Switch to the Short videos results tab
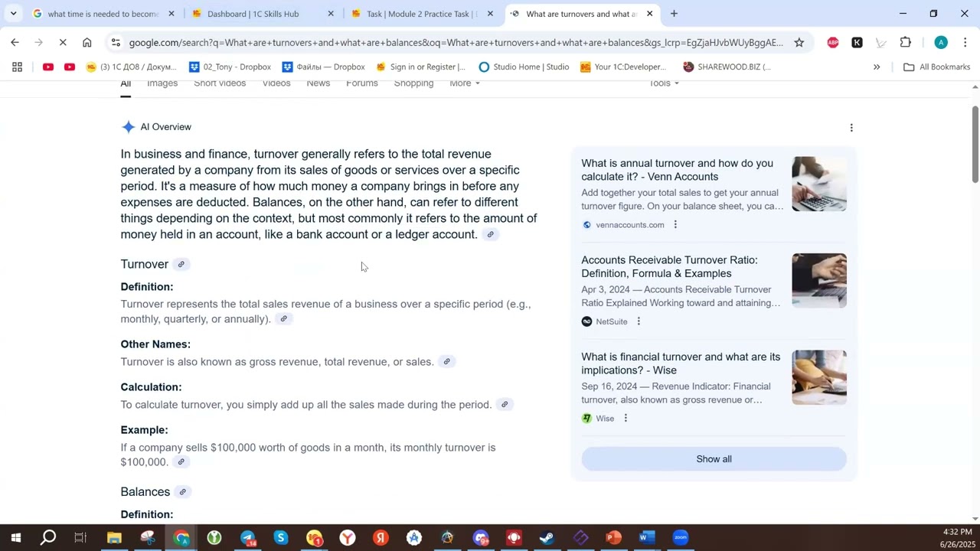The image size is (980, 551). point(220,83)
